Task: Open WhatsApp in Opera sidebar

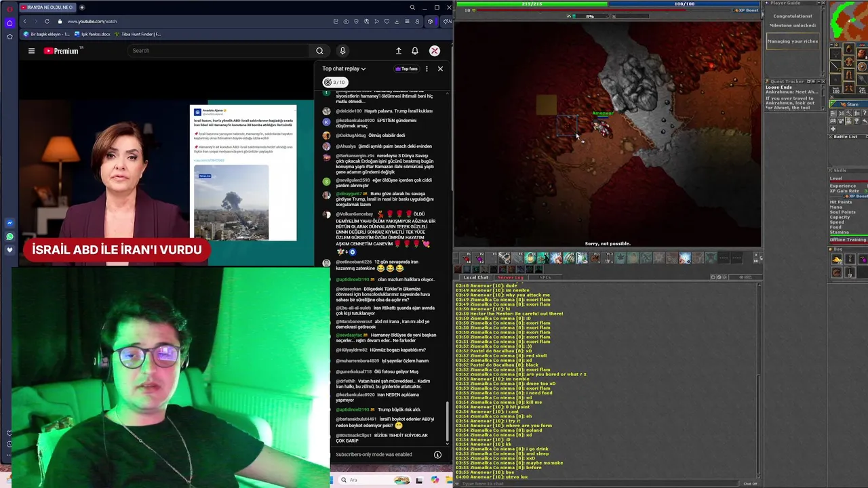Action: [9, 237]
